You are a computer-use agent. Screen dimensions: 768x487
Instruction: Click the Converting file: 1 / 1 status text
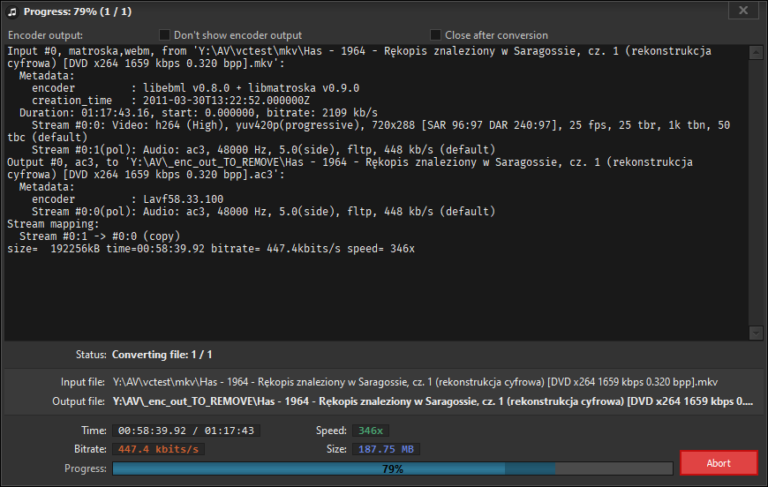[162, 355]
